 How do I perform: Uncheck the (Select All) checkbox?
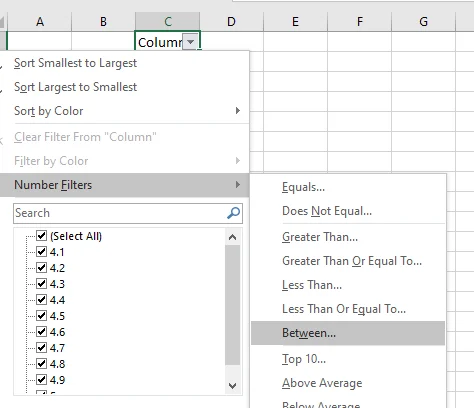point(42,236)
